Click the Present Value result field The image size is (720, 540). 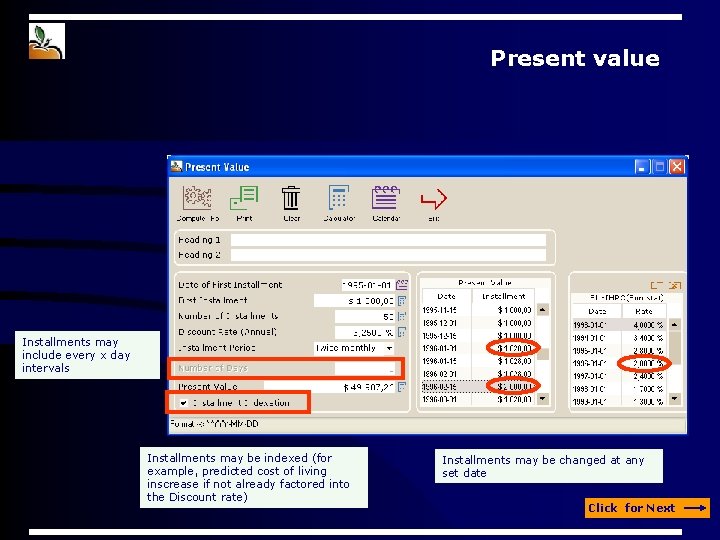pos(329,387)
